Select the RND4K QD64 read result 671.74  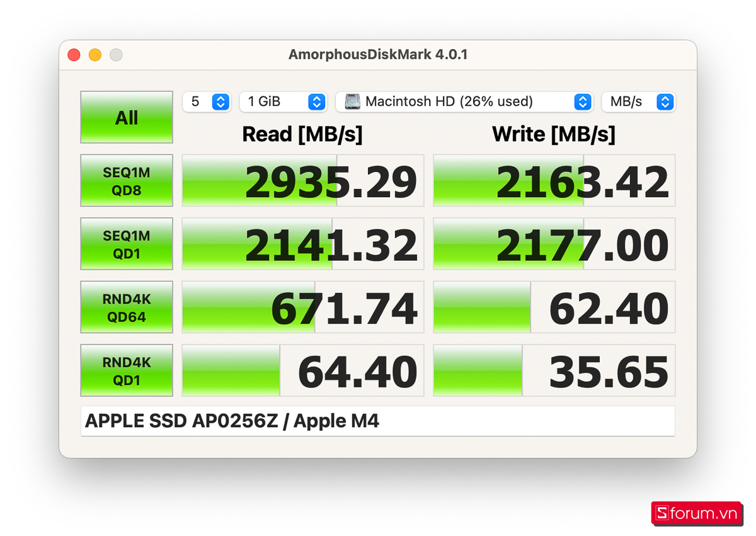coord(303,307)
